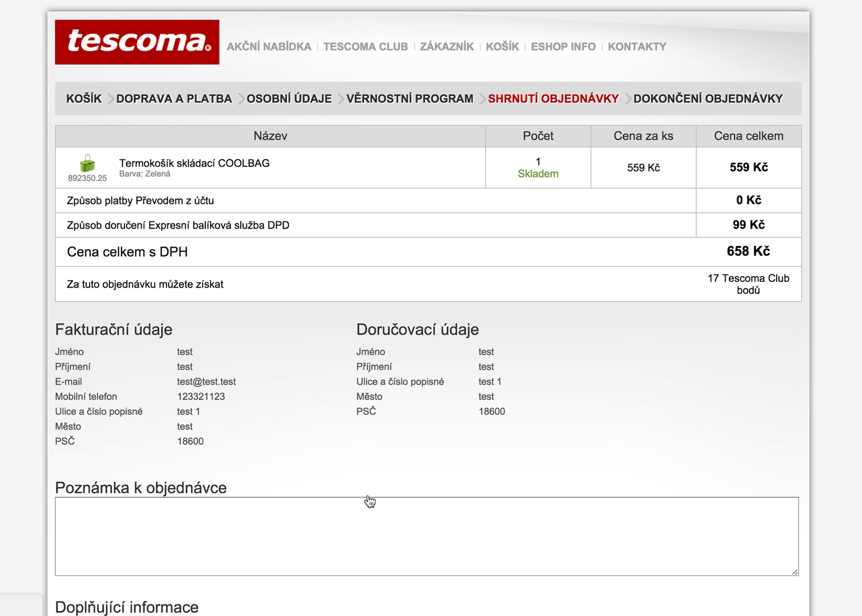The width and height of the screenshot is (862, 616).
Task: Click the product code 892350.25
Action: click(x=88, y=178)
